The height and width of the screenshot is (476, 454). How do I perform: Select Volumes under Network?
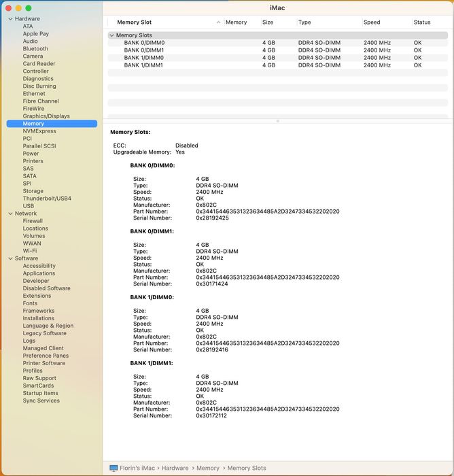pos(34,236)
